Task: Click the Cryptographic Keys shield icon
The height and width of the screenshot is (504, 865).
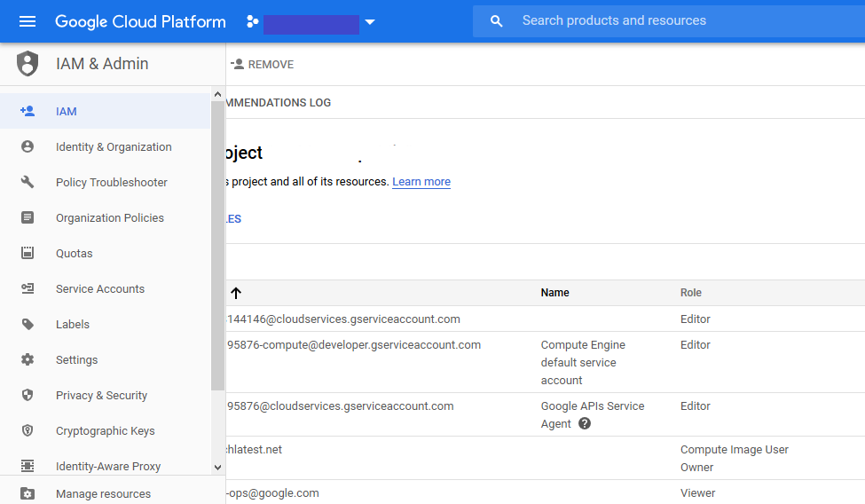Action: (27, 430)
